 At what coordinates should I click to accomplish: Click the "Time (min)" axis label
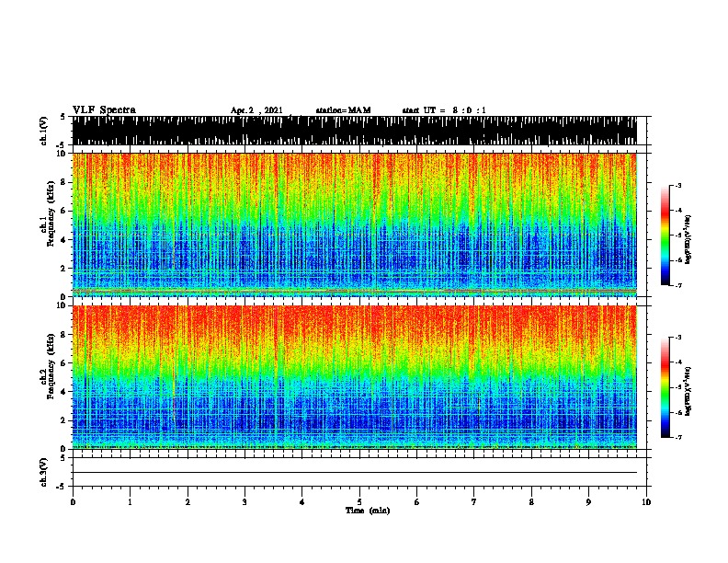click(368, 511)
